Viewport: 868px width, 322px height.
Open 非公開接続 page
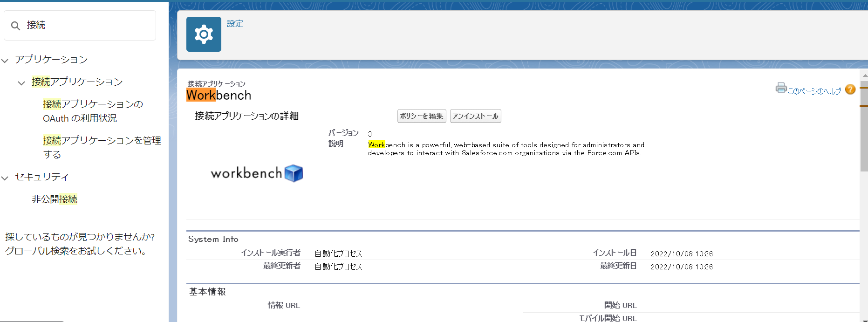tap(55, 199)
